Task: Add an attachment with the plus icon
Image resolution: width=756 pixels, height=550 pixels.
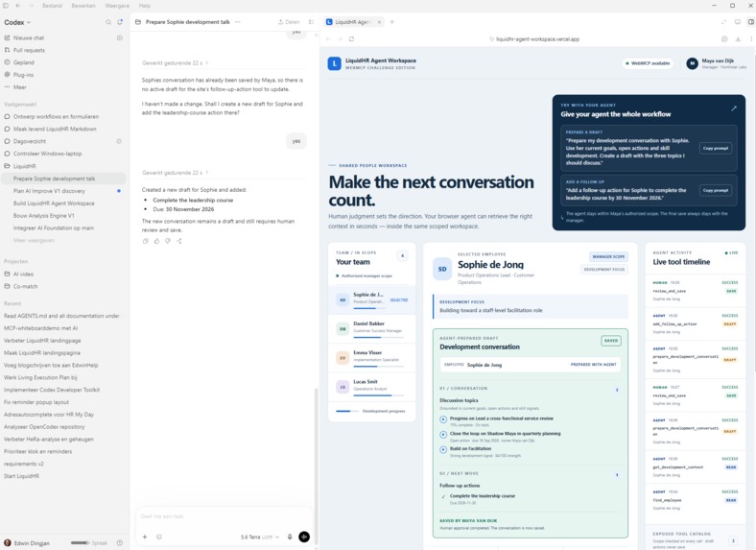Action: [x=145, y=537]
